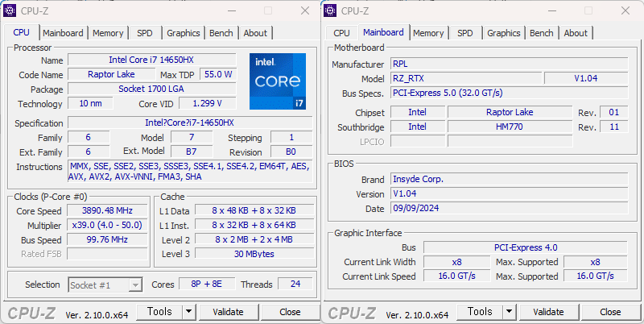Click Validate button in right window
Screen dimensions: 644x324
(x=549, y=312)
